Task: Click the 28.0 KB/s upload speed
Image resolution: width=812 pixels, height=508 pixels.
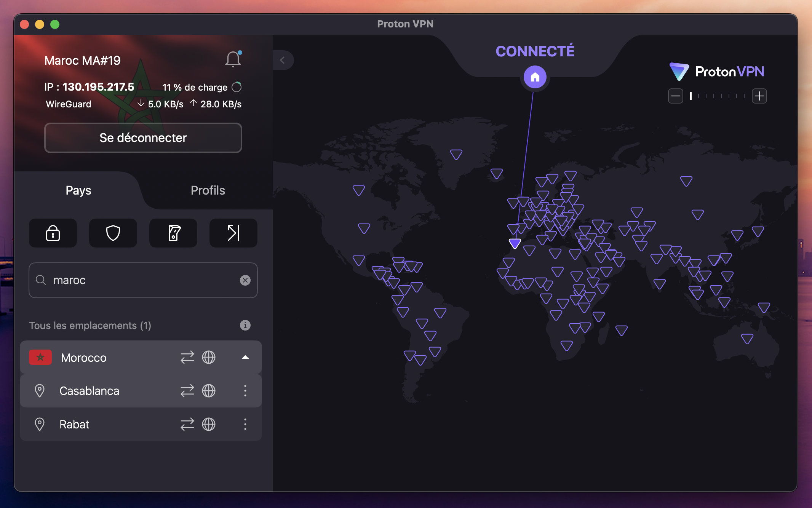Action: (x=221, y=104)
